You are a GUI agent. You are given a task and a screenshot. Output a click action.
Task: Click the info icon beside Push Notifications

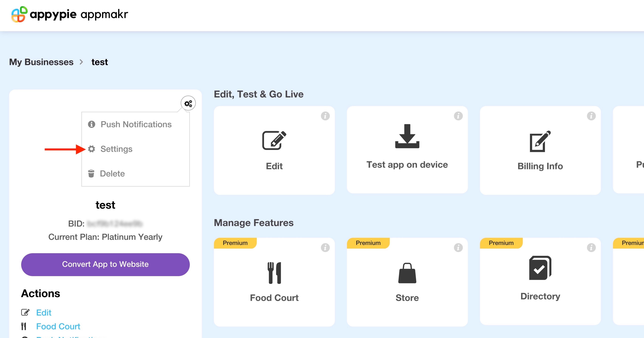tap(92, 124)
